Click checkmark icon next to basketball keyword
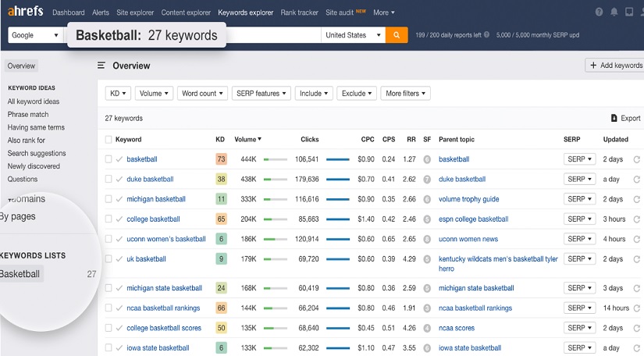This screenshot has width=644, height=356. pos(119,159)
